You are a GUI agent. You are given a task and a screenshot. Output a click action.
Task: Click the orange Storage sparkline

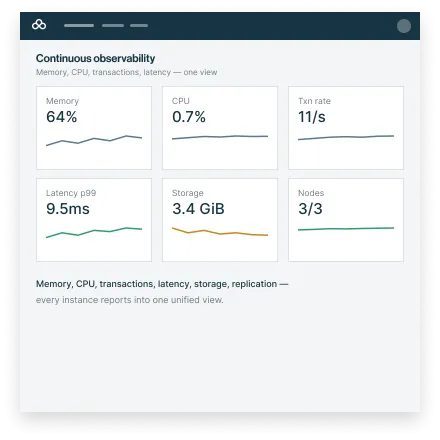220,231
